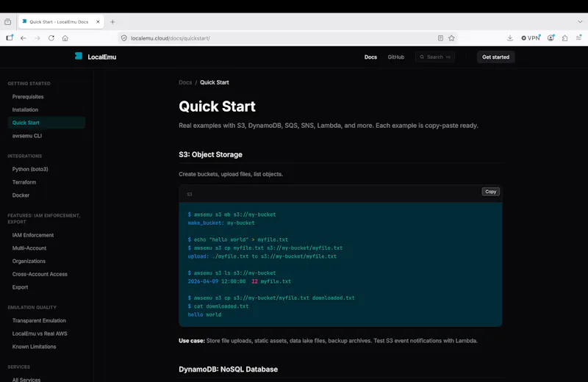This screenshot has width=588, height=382.
Task: Expand the list all tabs chevron
Action: [580, 22]
